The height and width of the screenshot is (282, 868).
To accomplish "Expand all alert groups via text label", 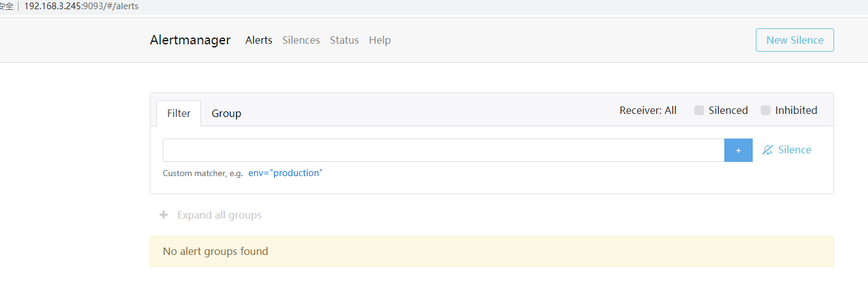I will pos(219,215).
